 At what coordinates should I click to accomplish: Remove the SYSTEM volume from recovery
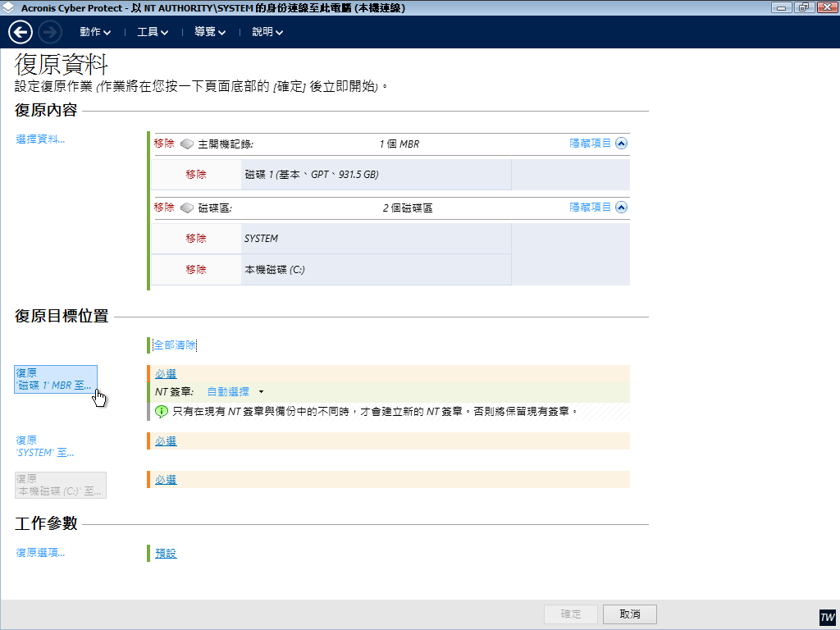[x=196, y=239]
